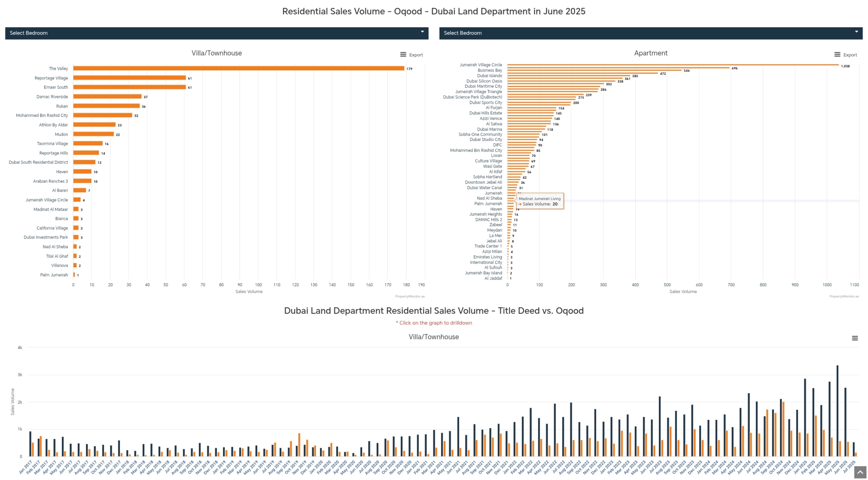
Task: Click 'Sobha One Community' label
Action: 480,134
